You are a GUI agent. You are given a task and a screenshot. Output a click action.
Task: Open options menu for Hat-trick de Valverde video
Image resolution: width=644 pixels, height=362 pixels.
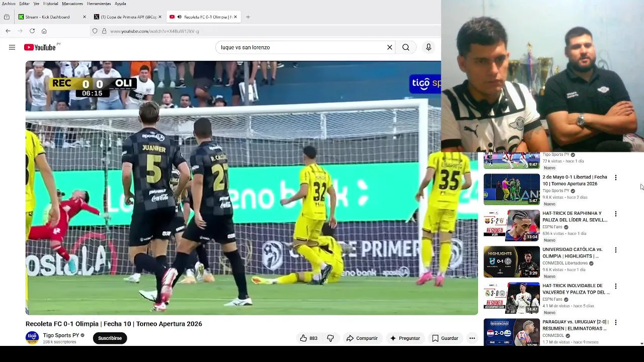pyautogui.click(x=615, y=286)
